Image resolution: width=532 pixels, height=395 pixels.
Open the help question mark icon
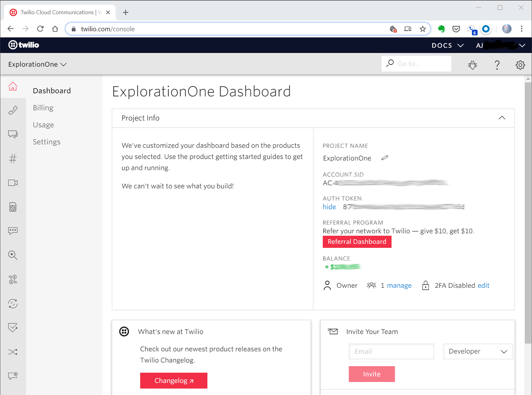[497, 65]
